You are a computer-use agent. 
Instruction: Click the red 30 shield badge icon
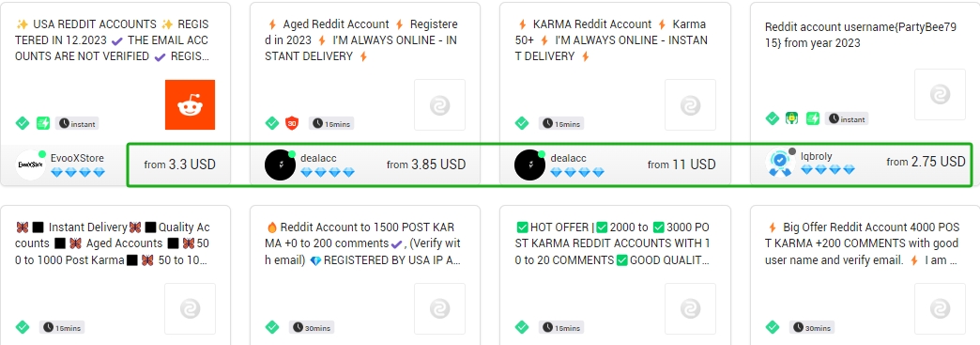click(x=292, y=123)
